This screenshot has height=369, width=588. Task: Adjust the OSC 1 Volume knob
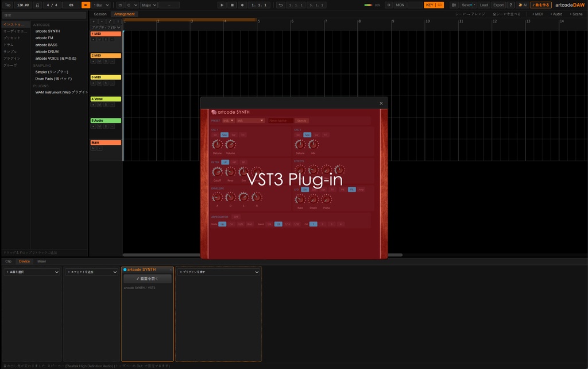230,144
